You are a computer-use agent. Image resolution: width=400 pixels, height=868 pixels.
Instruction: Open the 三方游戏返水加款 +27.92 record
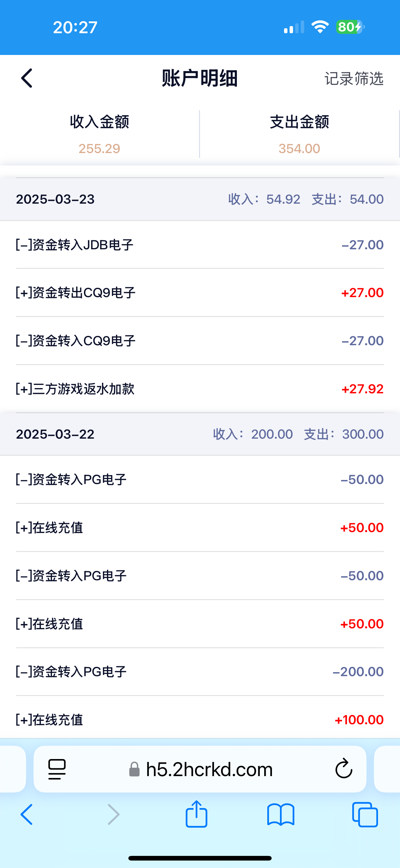(200, 389)
